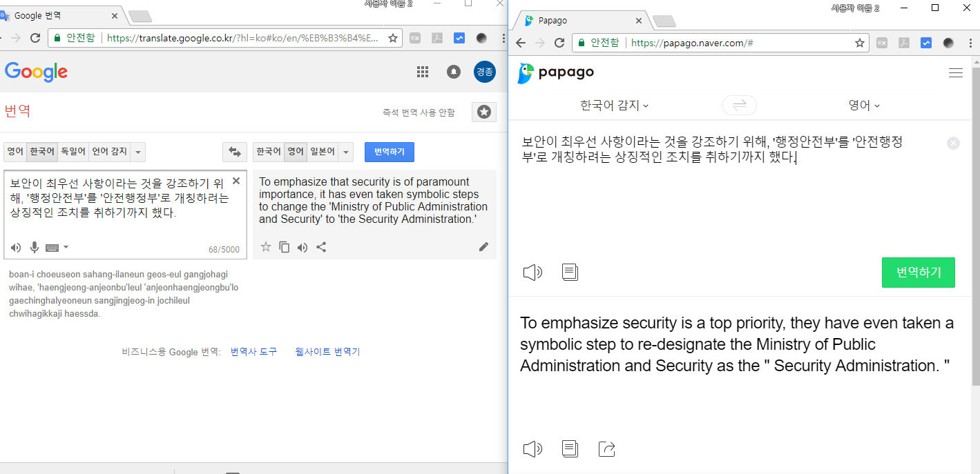Click blue checkmark extension in Papago window

point(926,43)
